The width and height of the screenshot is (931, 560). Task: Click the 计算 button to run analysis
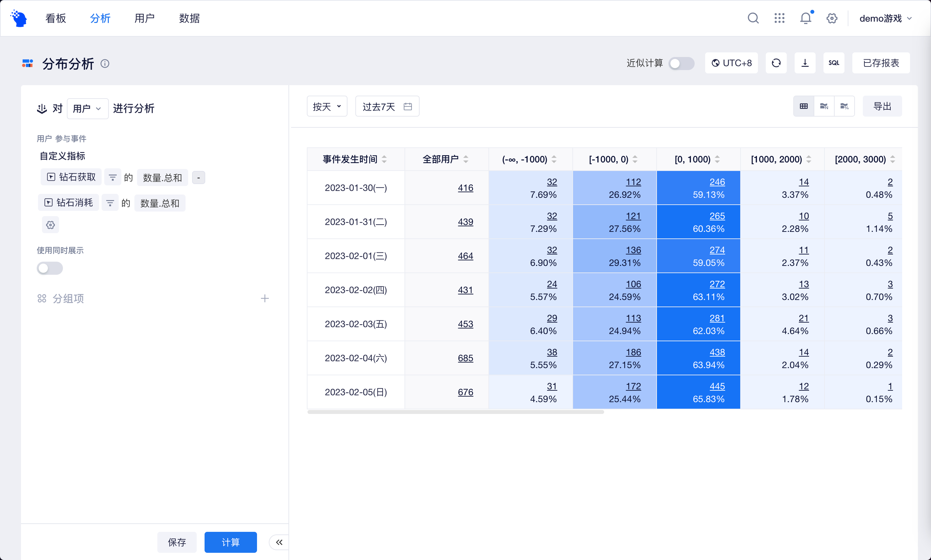(230, 542)
